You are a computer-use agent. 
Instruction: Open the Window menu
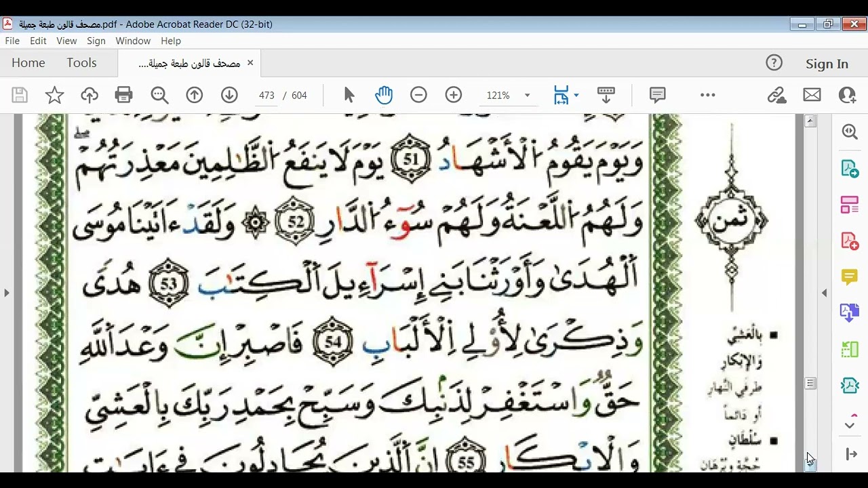[133, 41]
